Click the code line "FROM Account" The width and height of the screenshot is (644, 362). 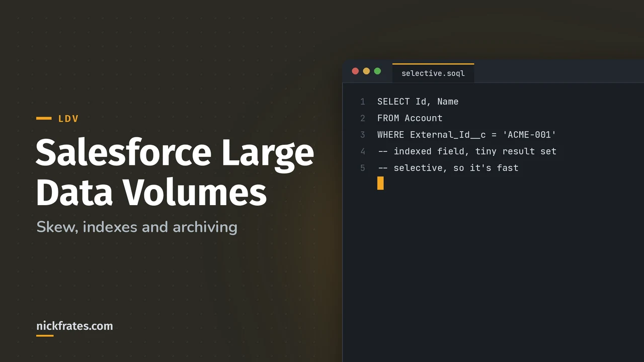click(x=410, y=118)
